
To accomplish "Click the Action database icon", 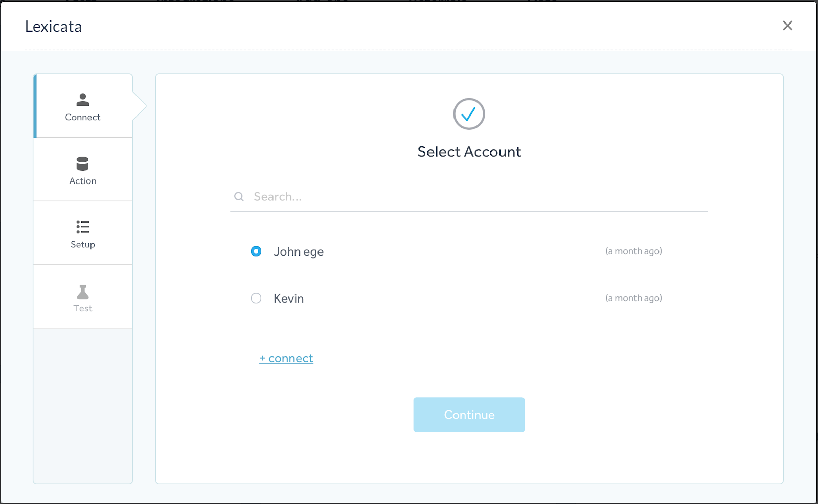I will 83,164.
